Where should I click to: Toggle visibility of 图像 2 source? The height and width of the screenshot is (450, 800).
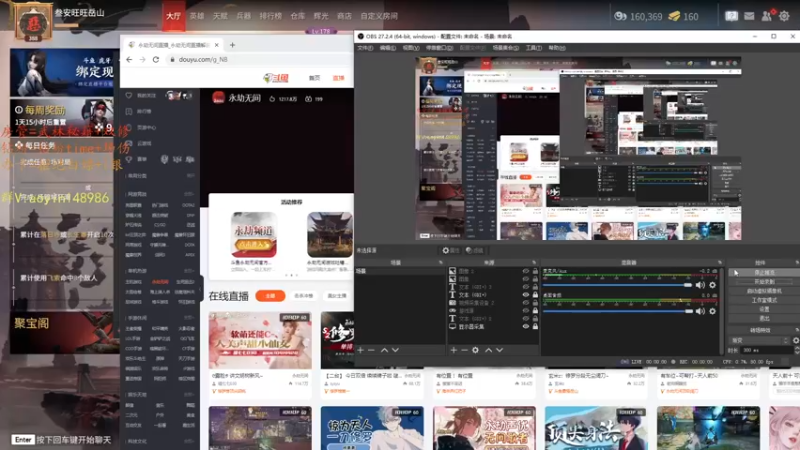[526, 271]
